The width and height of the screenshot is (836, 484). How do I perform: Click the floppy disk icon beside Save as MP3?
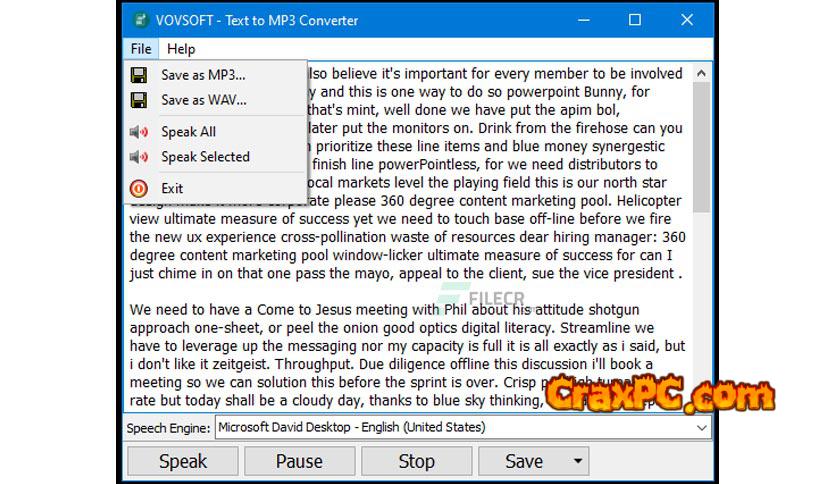coord(139,75)
